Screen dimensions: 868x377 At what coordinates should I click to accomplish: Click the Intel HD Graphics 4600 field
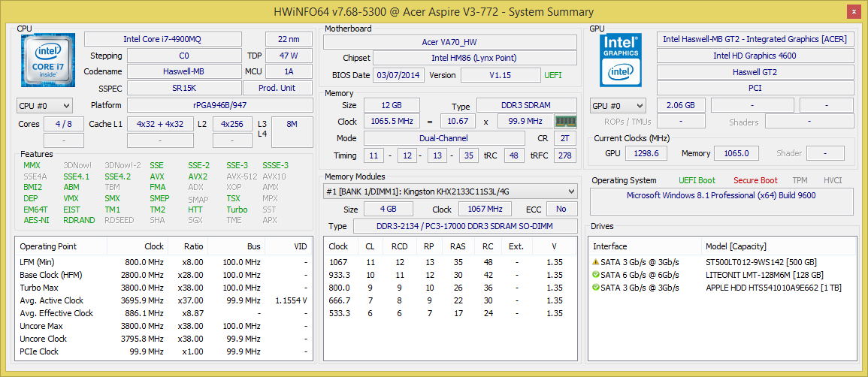tap(755, 56)
